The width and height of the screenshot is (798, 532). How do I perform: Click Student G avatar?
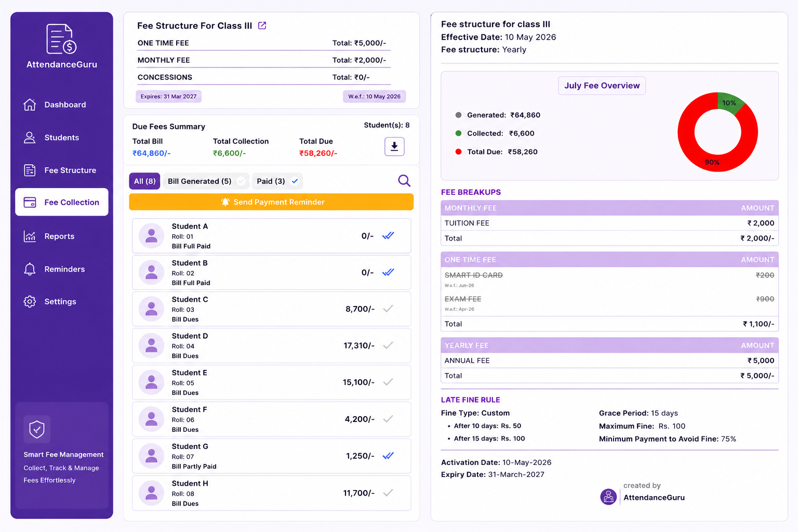point(152,456)
